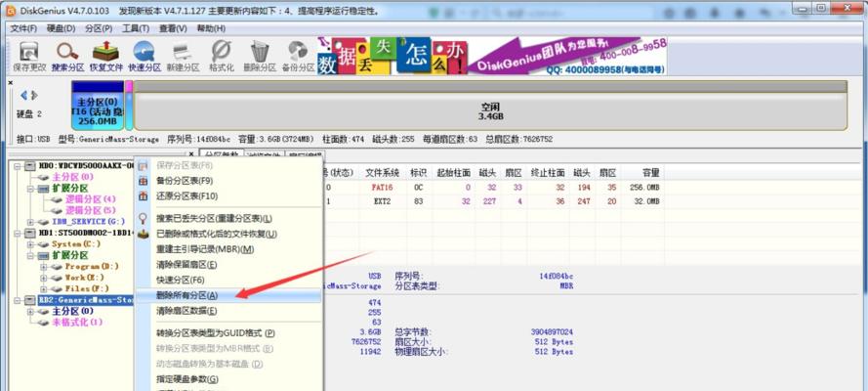Expand the Work(E:) tree node
The image size is (868, 391).
[x=44, y=278]
